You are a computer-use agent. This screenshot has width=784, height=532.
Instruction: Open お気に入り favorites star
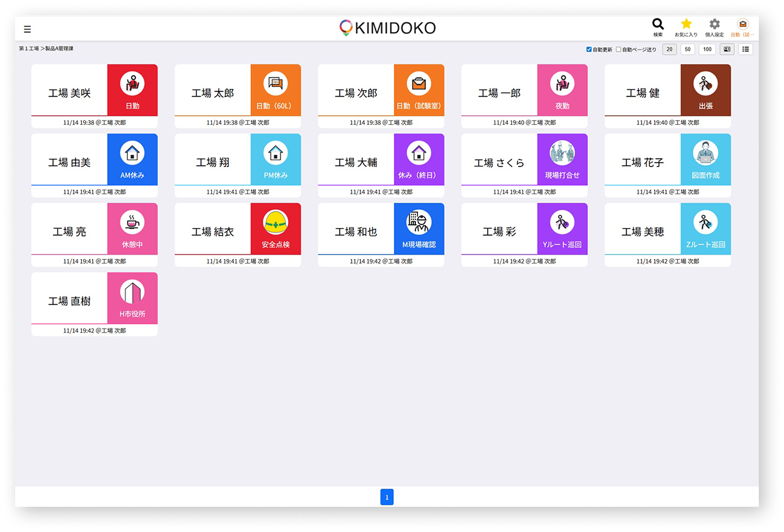click(x=686, y=25)
